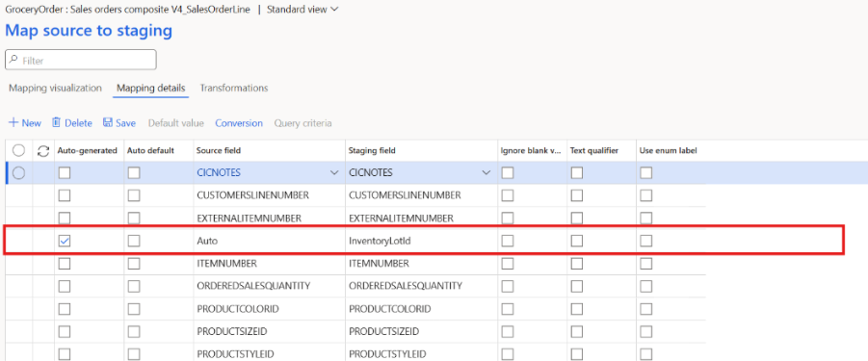Click the Save disk icon
This screenshot has width=868, height=361.
point(108,122)
